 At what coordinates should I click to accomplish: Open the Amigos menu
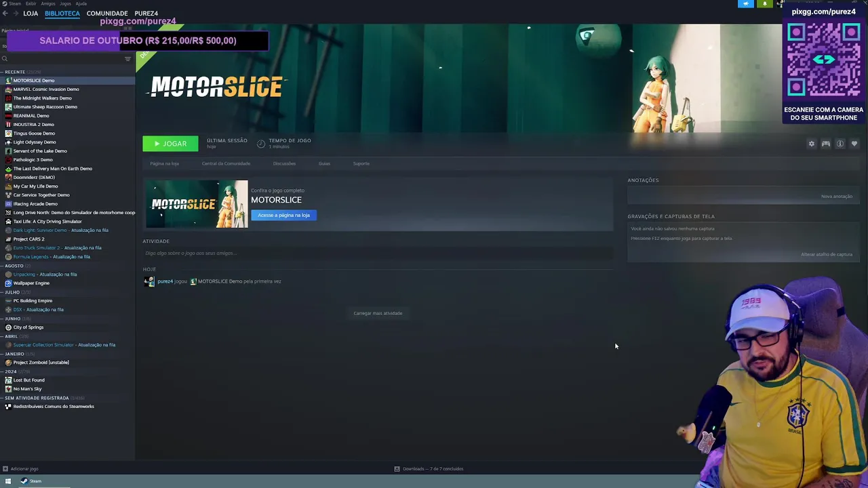point(48,3)
